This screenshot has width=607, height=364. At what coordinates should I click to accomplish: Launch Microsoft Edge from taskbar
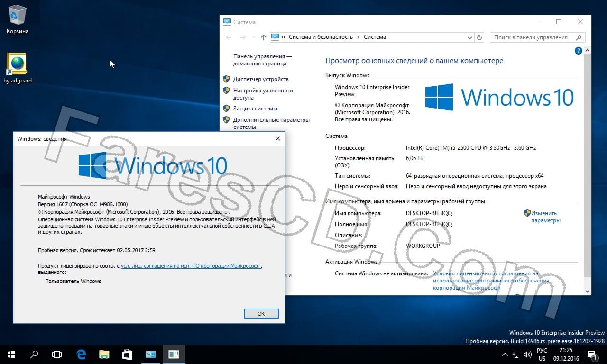81,354
